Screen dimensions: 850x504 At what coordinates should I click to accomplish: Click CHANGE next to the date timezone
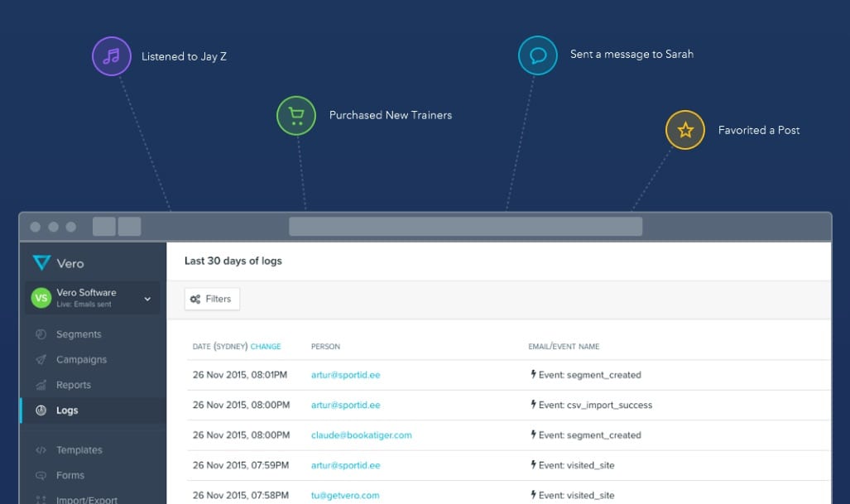click(x=266, y=346)
